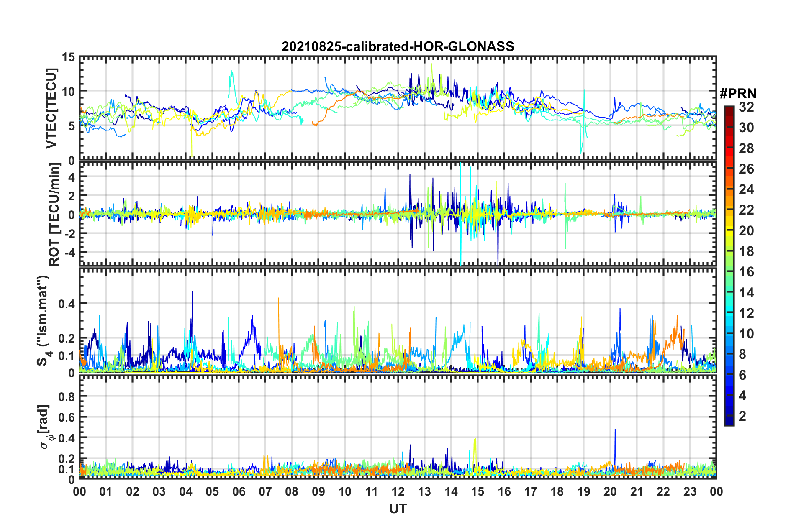Select the 12 hour tick on UT axis
The width and height of the screenshot is (796, 532).
(398, 491)
